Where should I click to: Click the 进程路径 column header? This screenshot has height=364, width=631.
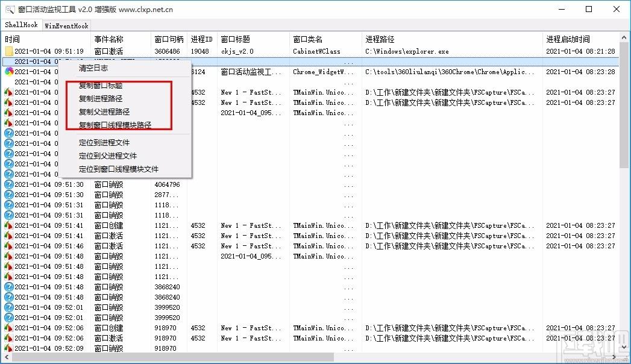coord(453,39)
